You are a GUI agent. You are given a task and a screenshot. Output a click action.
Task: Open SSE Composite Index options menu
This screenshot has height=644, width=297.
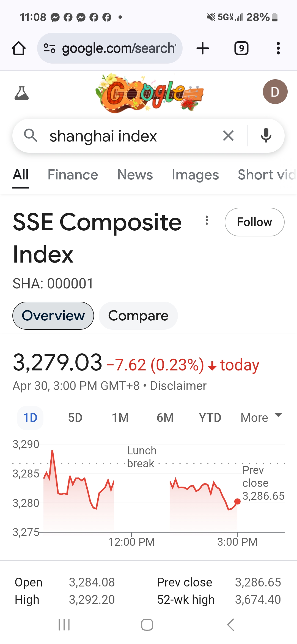(x=207, y=220)
